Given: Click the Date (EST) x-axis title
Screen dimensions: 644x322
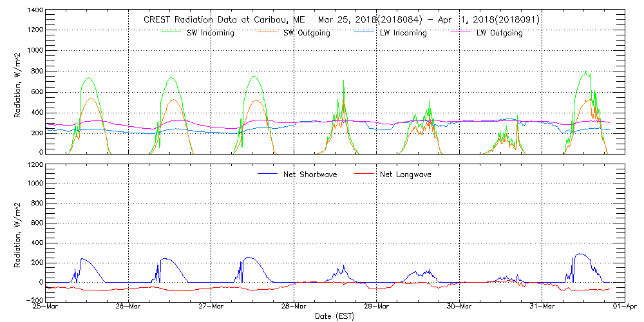Looking at the screenshot, I should [x=335, y=316].
